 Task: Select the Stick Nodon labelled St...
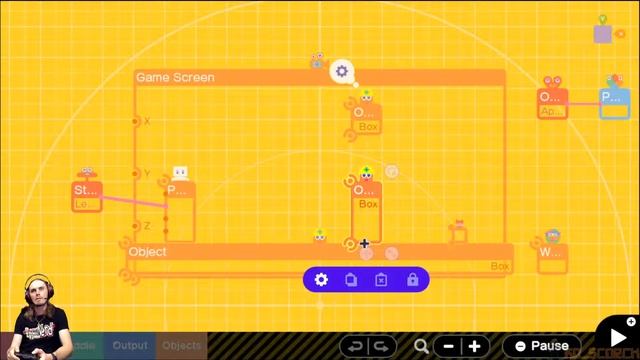pyautogui.click(x=87, y=197)
